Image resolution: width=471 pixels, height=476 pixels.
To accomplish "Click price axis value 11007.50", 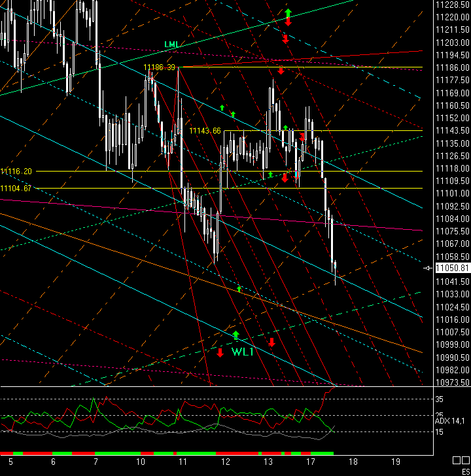I will (x=452, y=332).
